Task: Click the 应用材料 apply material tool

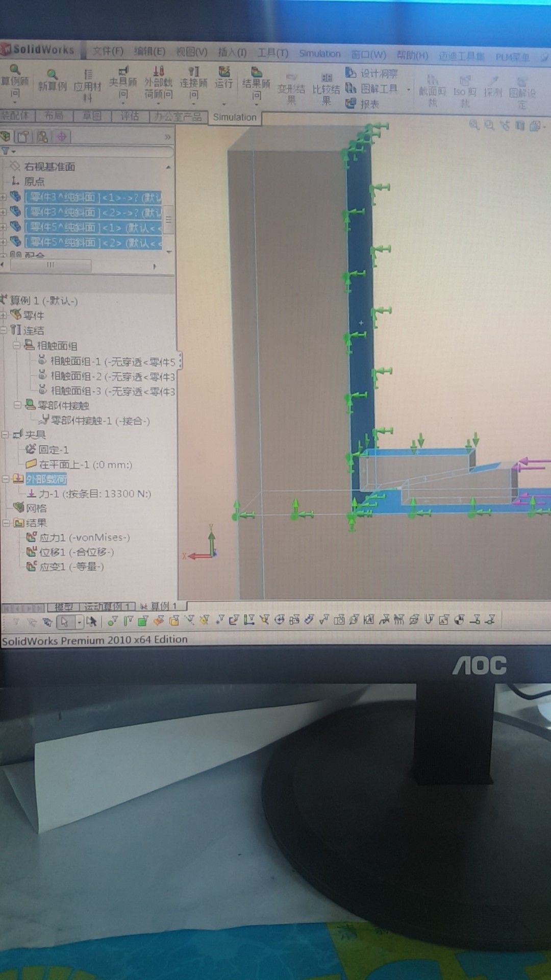Action: point(87,86)
